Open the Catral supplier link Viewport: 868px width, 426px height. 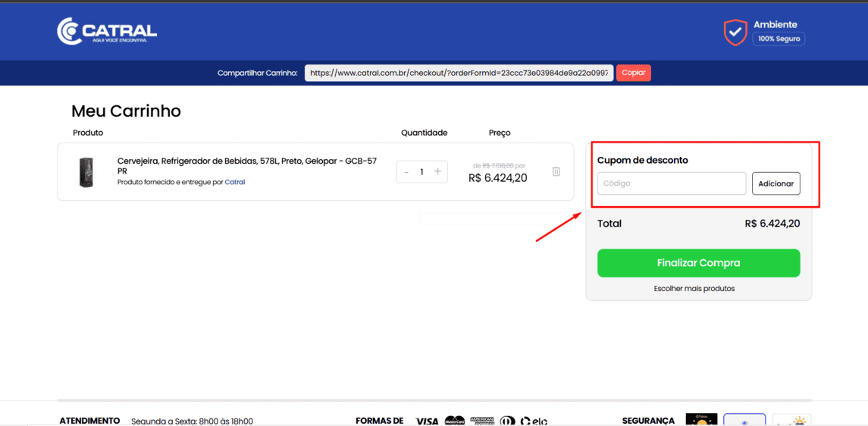235,182
